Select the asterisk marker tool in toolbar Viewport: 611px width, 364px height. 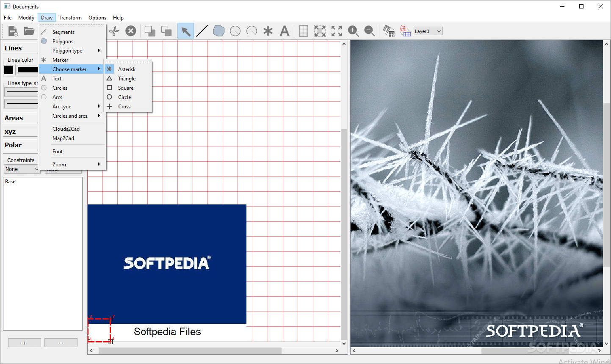pyautogui.click(x=268, y=31)
